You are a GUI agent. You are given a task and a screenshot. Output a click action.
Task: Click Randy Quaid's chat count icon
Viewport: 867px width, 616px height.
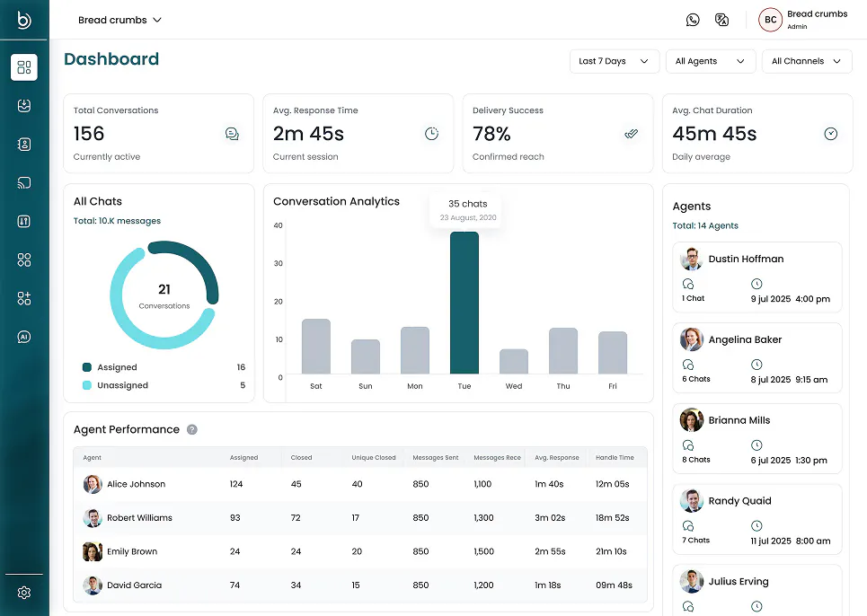pos(688,526)
